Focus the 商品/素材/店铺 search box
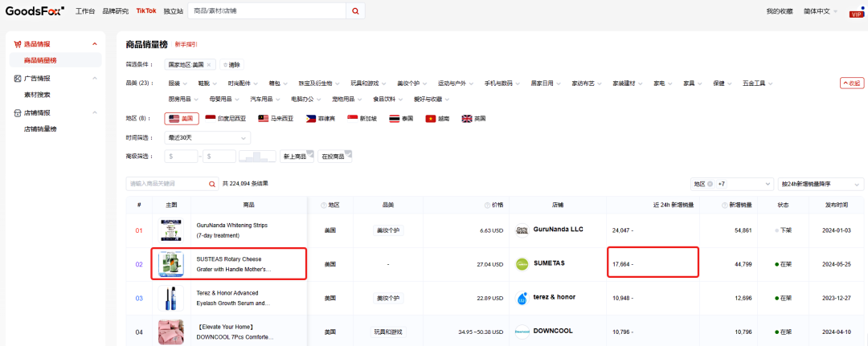Screen dimensions: 868x346 click(x=267, y=11)
